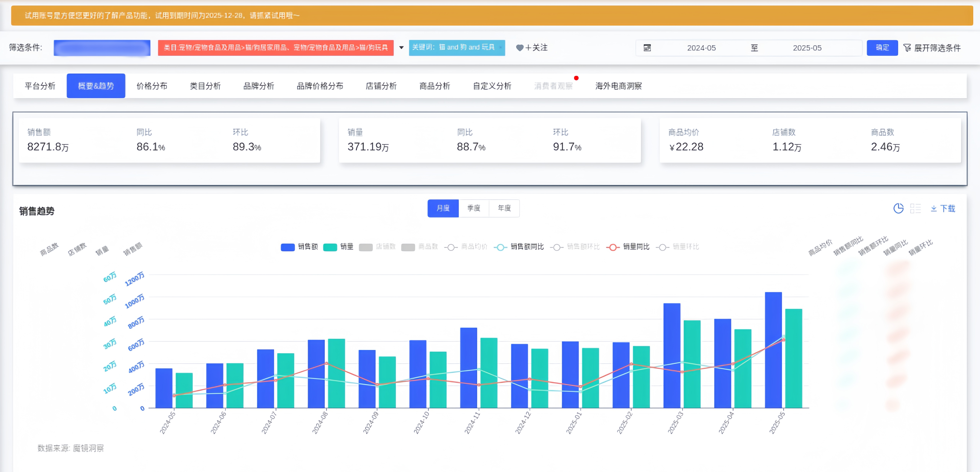This screenshot has height=472, width=980.
Task: Toggle 销量 series in legend
Action: (x=338, y=247)
